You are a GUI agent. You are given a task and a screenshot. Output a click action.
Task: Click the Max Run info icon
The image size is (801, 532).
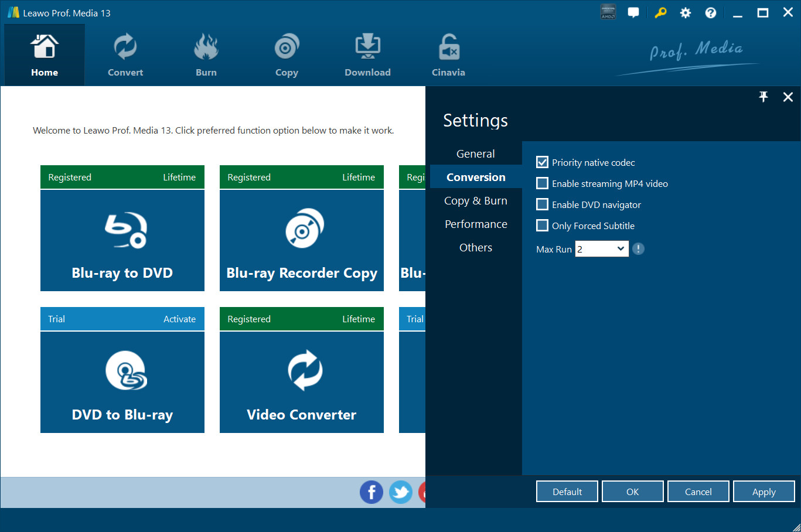pos(639,249)
